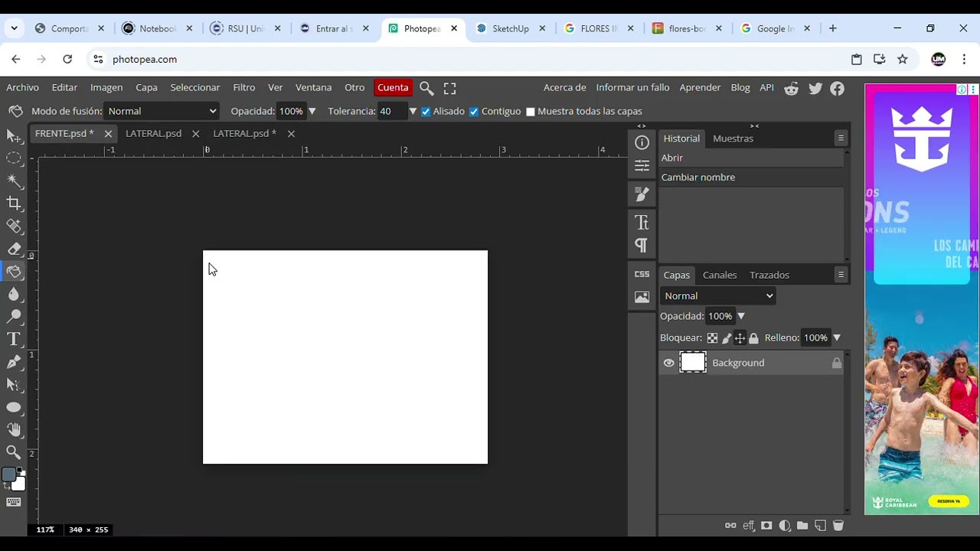Click the foreground color swatch
This screenshot has height=551, width=980.
click(8, 475)
